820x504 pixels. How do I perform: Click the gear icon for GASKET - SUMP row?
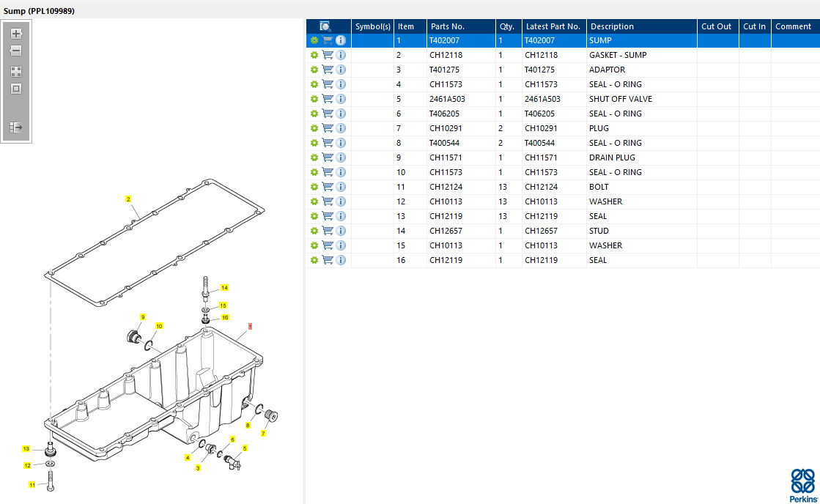click(314, 55)
